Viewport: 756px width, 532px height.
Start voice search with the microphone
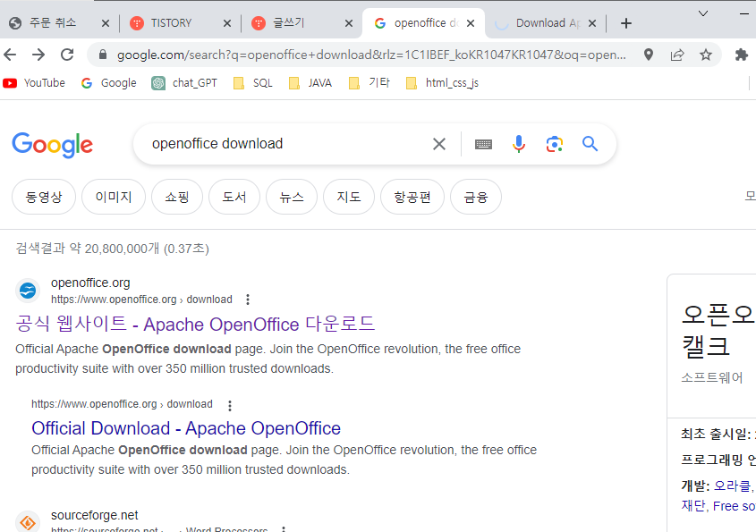click(519, 144)
